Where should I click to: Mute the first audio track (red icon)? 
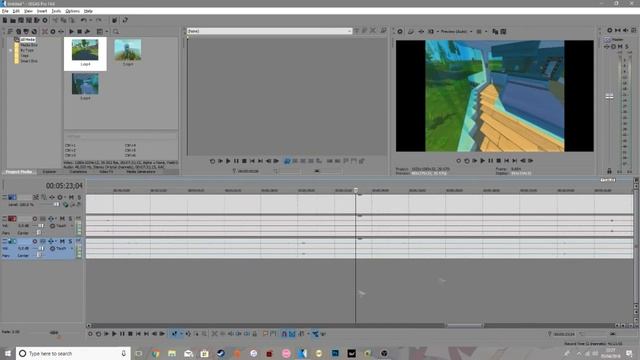point(62,219)
